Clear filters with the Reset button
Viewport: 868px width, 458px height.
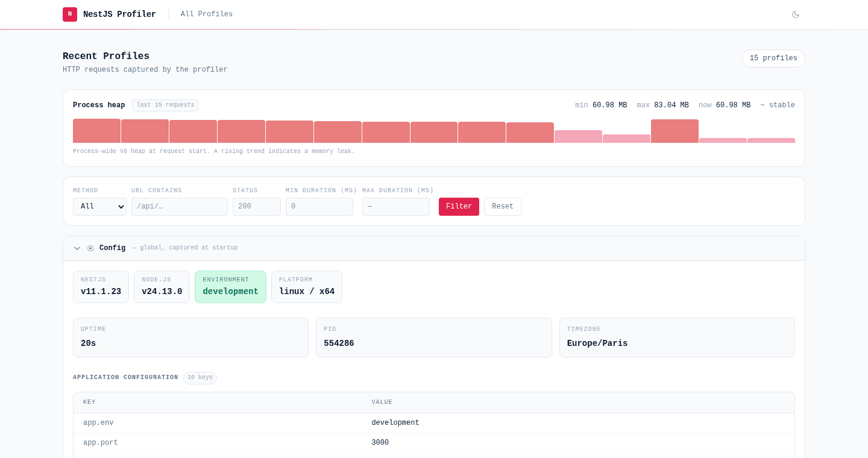(x=503, y=207)
